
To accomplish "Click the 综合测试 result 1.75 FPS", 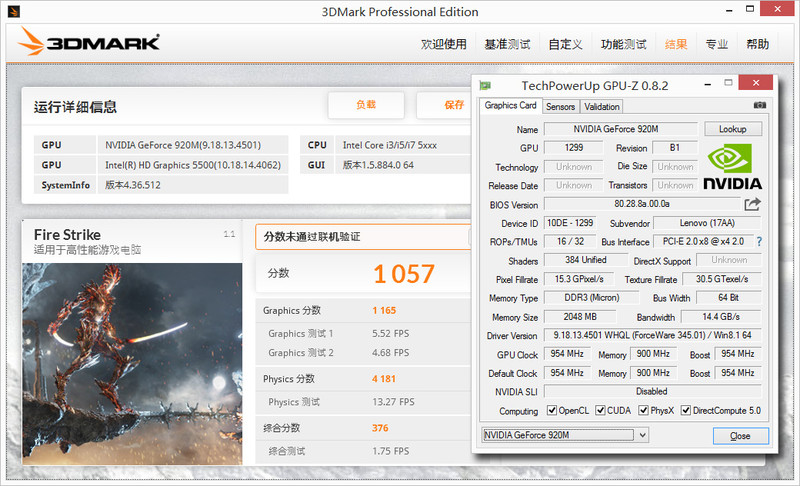I will (391, 451).
